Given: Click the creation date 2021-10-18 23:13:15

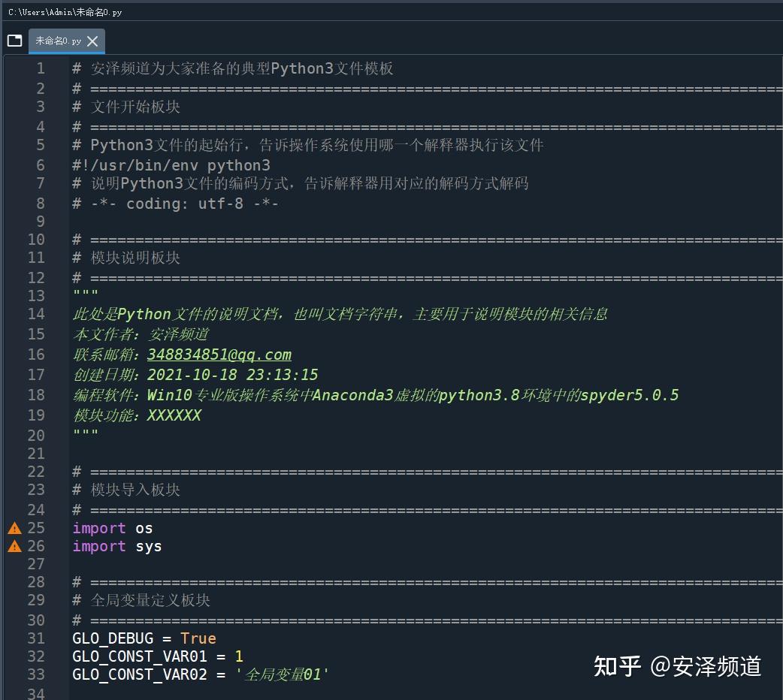Looking at the screenshot, I should click(232, 375).
